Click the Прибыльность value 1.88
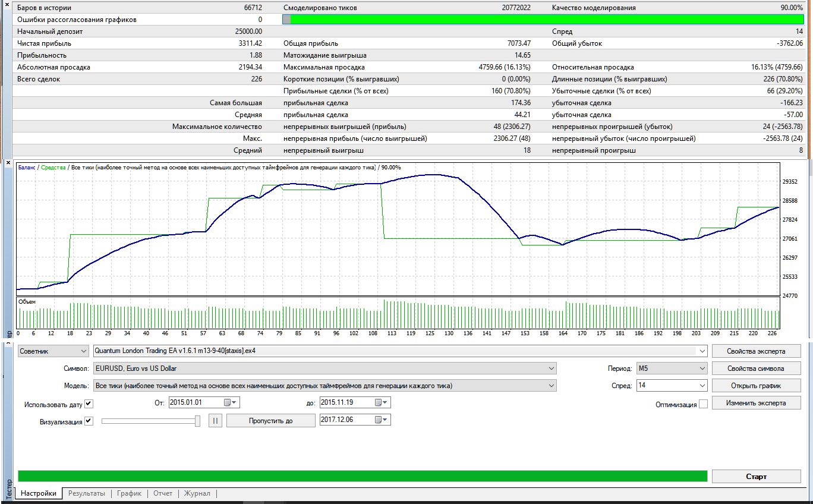 click(x=256, y=55)
